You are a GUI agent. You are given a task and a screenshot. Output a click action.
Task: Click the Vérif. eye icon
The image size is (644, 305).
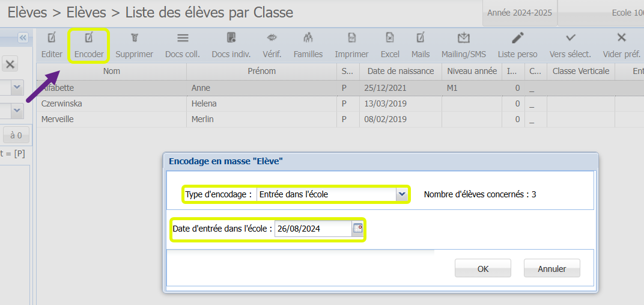(272, 39)
